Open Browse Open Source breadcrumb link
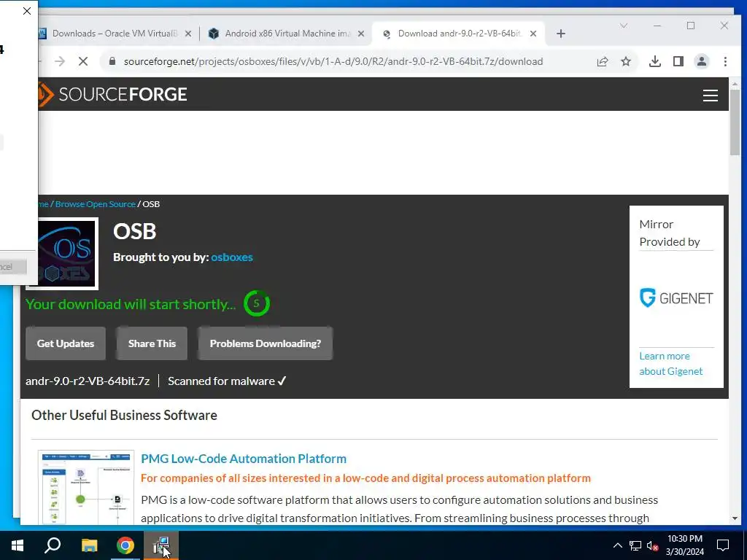This screenshot has height=560, width=747. (x=96, y=204)
